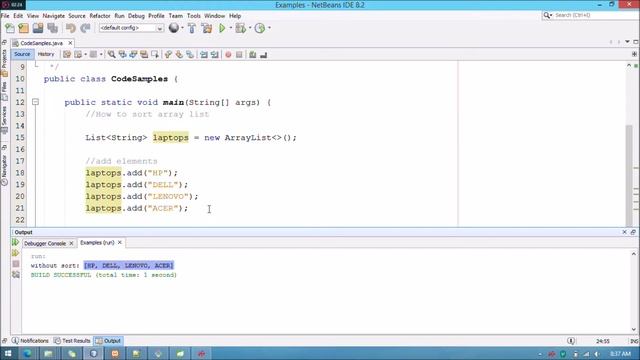Open the Notifications panel button
The image size is (640, 360).
(30, 341)
